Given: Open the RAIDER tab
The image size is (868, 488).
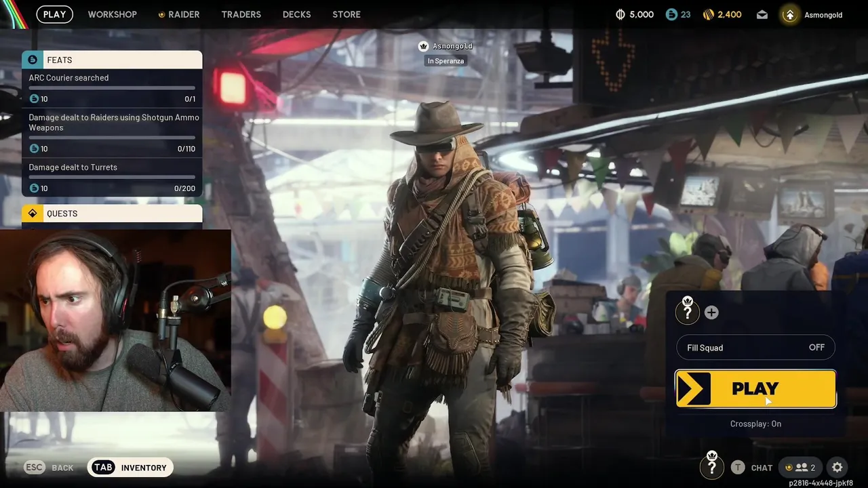Looking at the screenshot, I should coord(179,14).
